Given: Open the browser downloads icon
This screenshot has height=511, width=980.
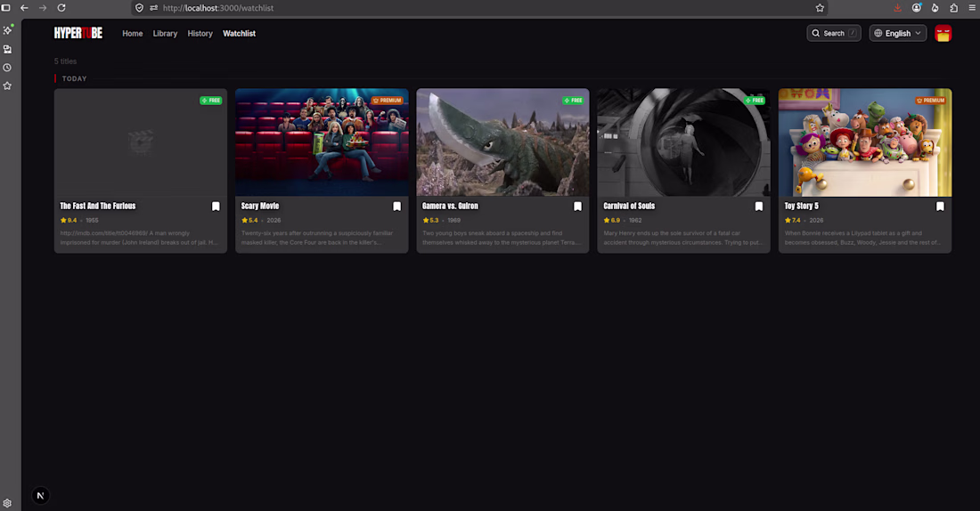Looking at the screenshot, I should [897, 8].
